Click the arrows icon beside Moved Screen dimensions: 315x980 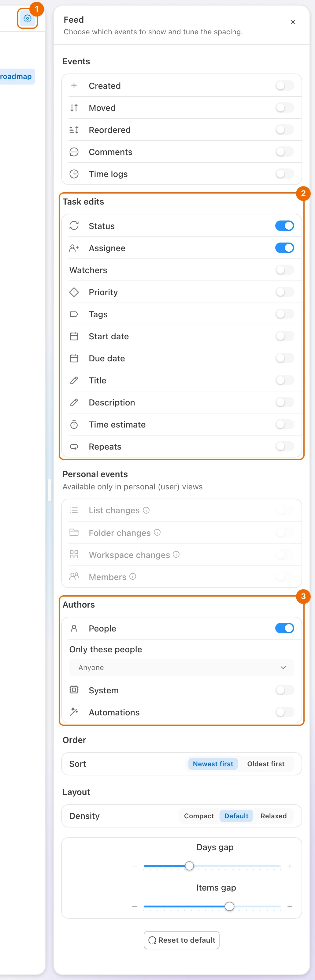click(74, 108)
